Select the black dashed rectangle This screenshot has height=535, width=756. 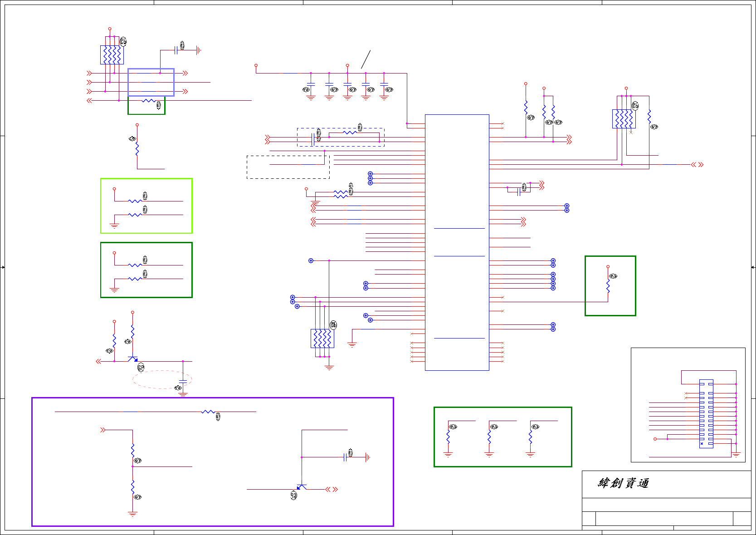[288, 167]
